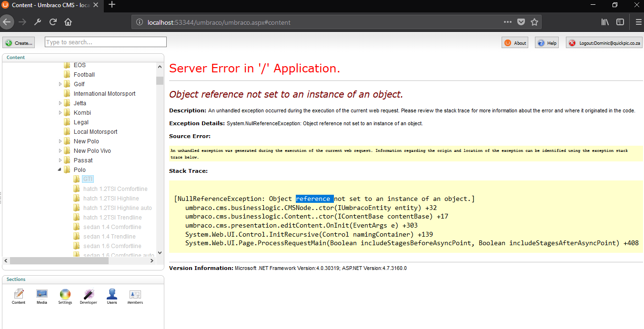
Task: Reload the browser page
Action: pyautogui.click(x=53, y=22)
